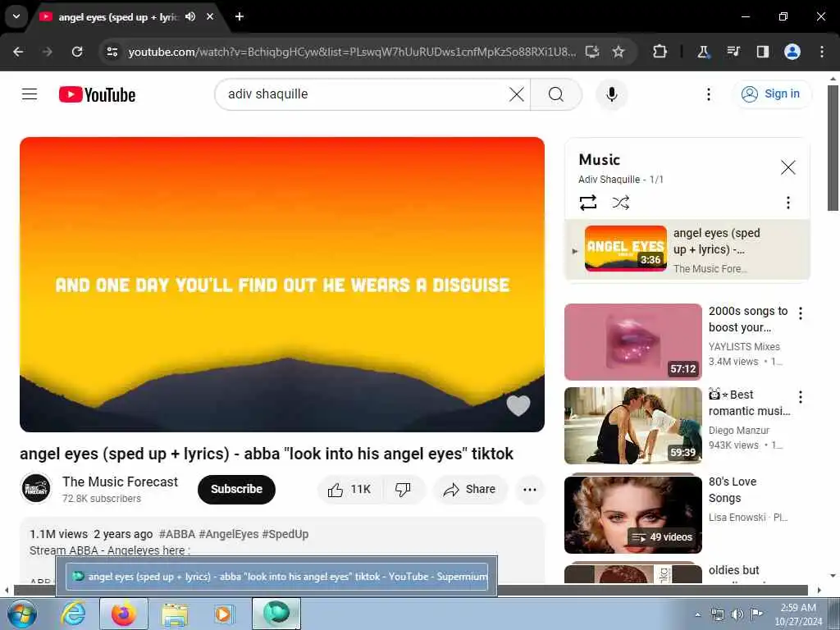Click the vertical page scrollbar thumb

pyautogui.click(x=833, y=148)
